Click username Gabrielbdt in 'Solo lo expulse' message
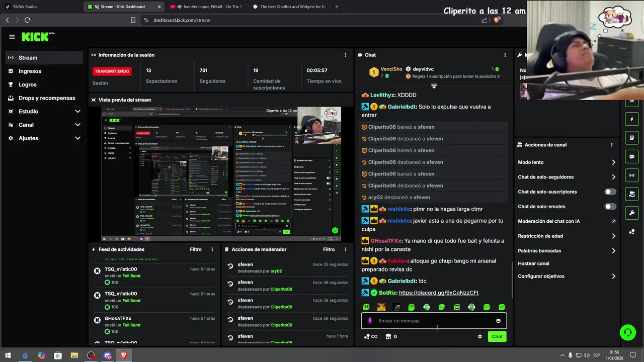 pos(401,107)
